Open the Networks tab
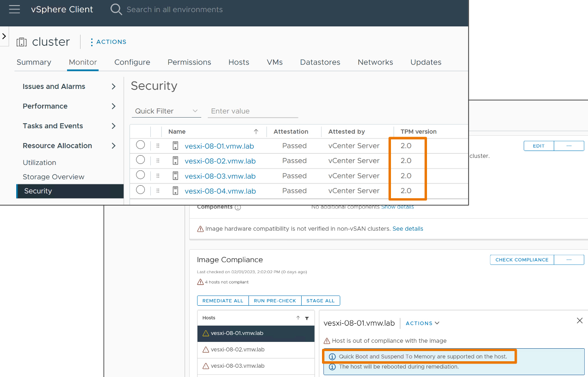The width and height of the screenshot is (588, 377). pos(375,62)
